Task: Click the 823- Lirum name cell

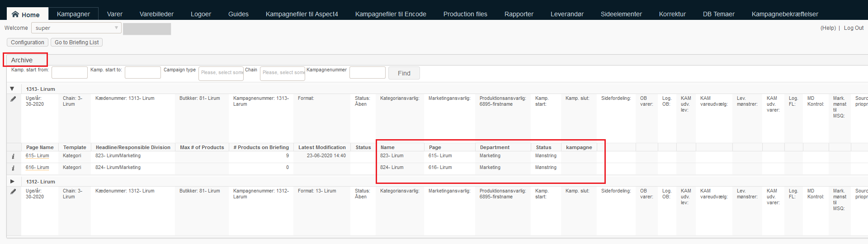Action: (392, 156)
